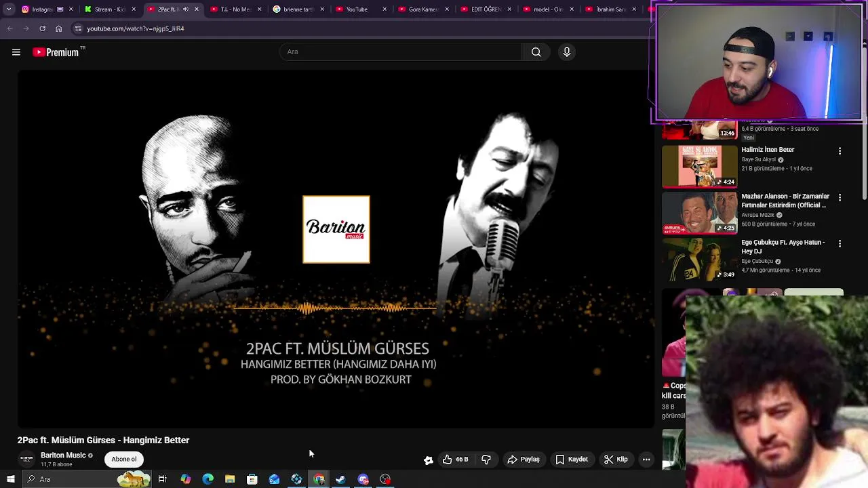Open Bariton Music channel name link
The image size is (868, 488).
63,455
